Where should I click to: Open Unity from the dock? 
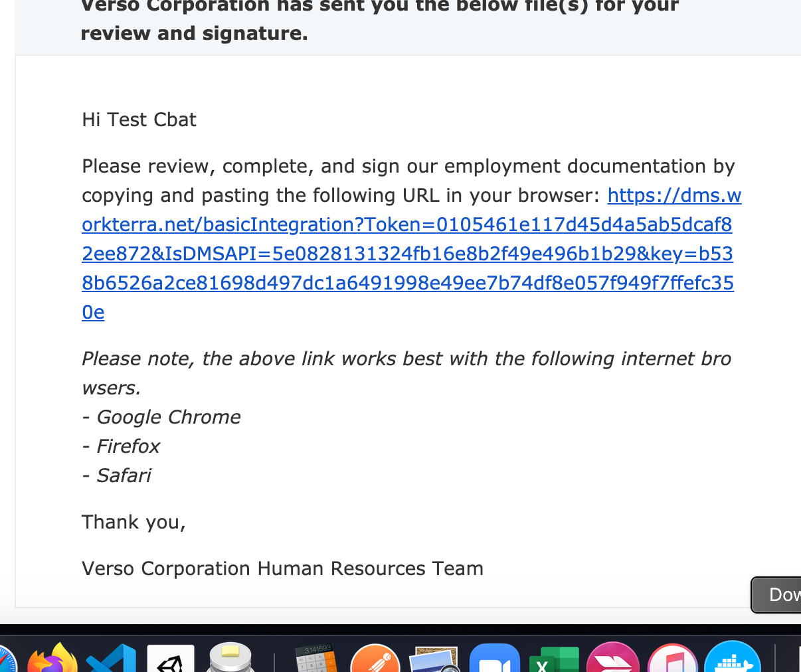tap(171, 660)
